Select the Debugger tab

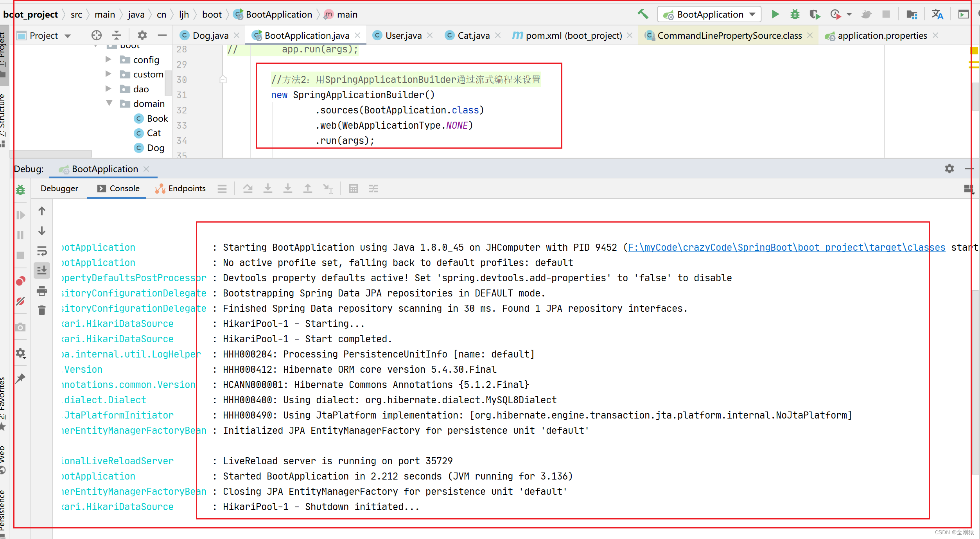pos(59,189)
